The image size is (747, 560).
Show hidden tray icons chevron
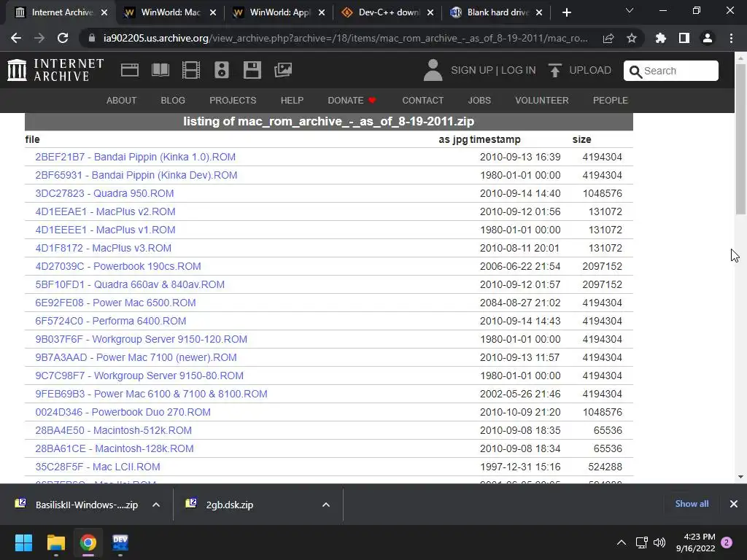coord(622,542)
